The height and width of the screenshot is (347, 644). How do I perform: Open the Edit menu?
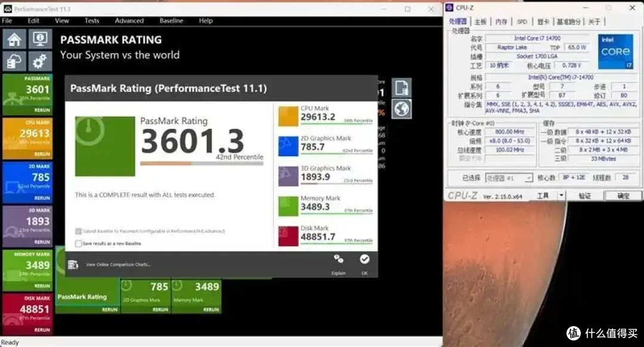click(33, 20)
